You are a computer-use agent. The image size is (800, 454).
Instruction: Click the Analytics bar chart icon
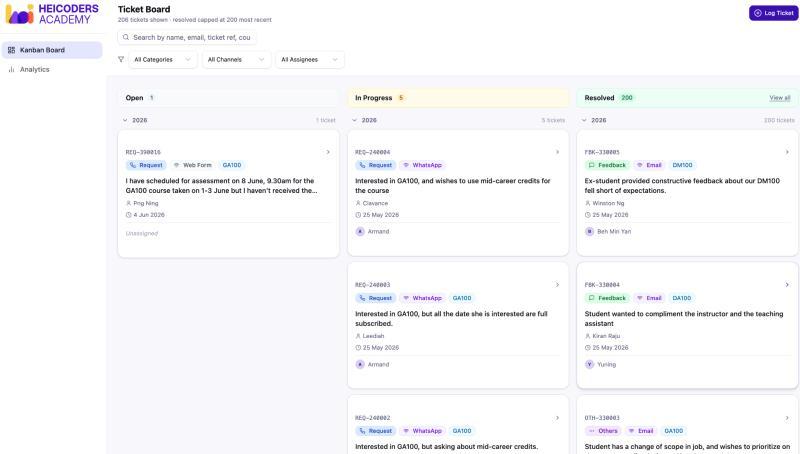[x=11, y=69]
